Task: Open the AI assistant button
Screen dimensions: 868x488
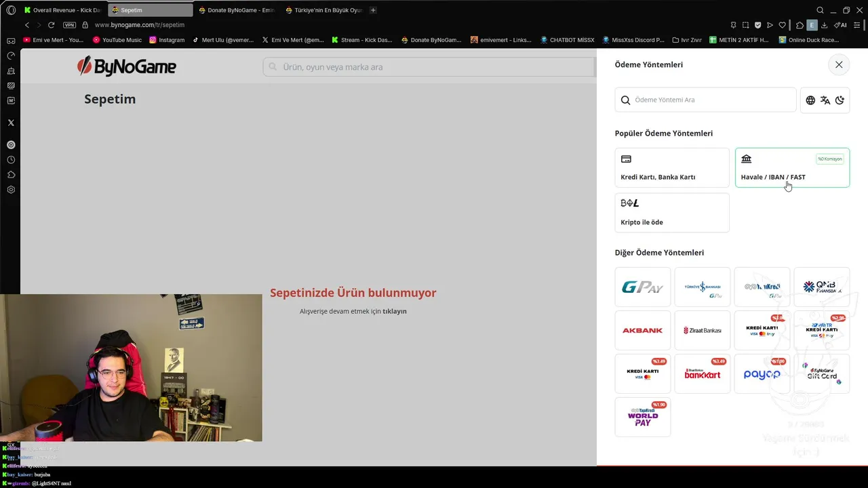Action: [x=840, y=25]
